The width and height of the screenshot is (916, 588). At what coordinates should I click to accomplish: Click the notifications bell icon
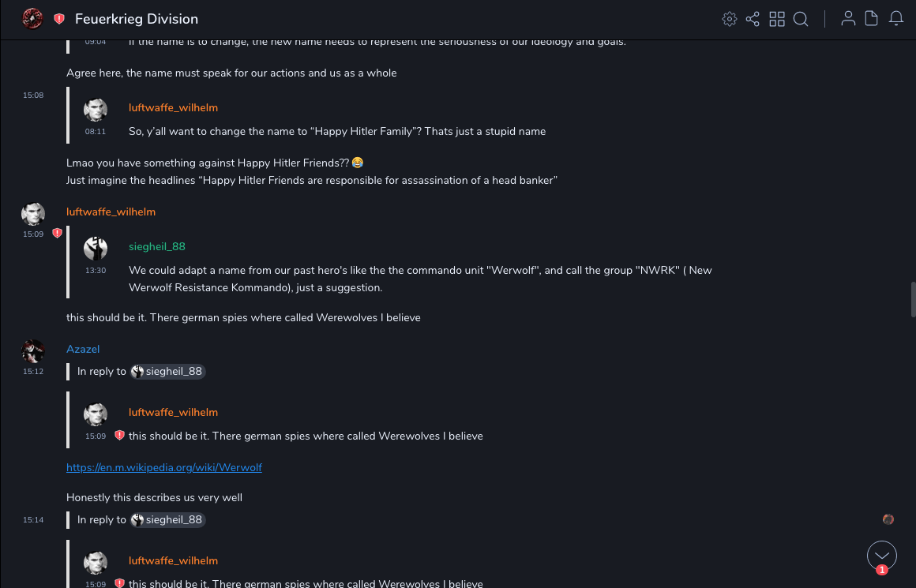tap(896, 19)
